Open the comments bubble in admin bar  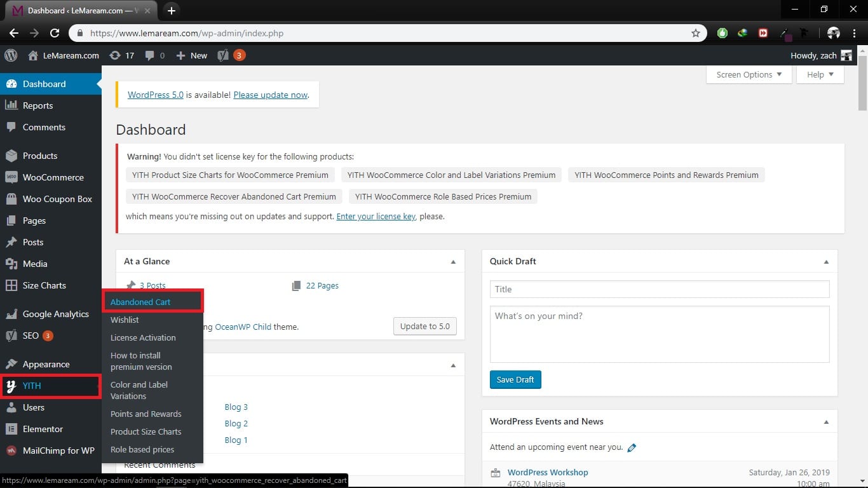[154, 55]
